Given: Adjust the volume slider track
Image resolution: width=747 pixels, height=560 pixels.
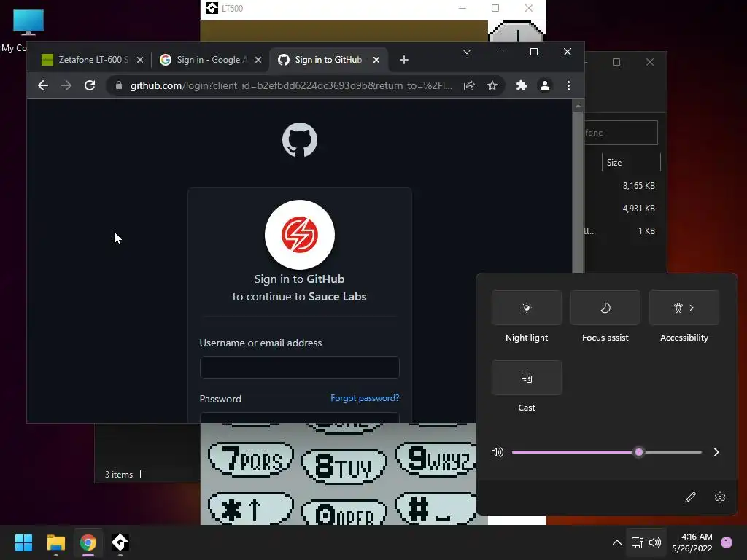Looking at the screenshot, I should coord(606,452).
